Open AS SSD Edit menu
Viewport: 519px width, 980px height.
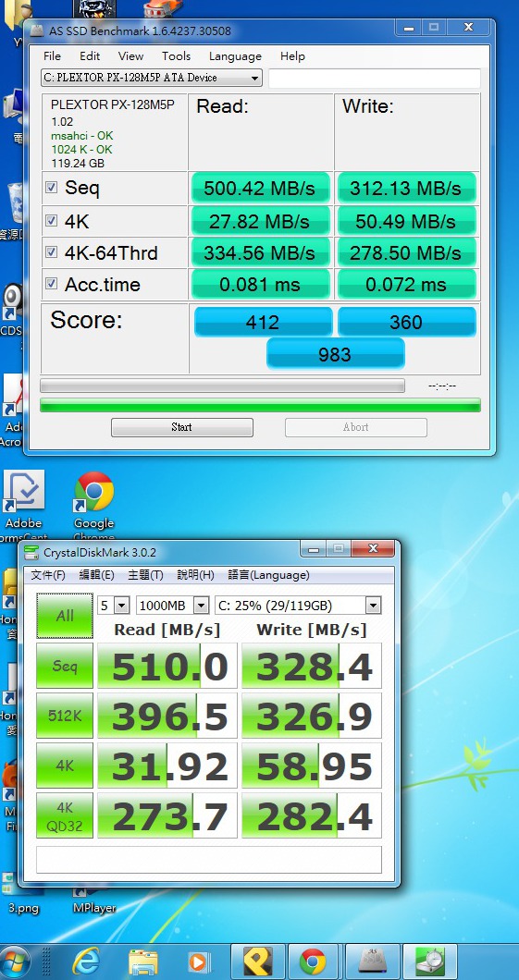click(x=90, y=56)
